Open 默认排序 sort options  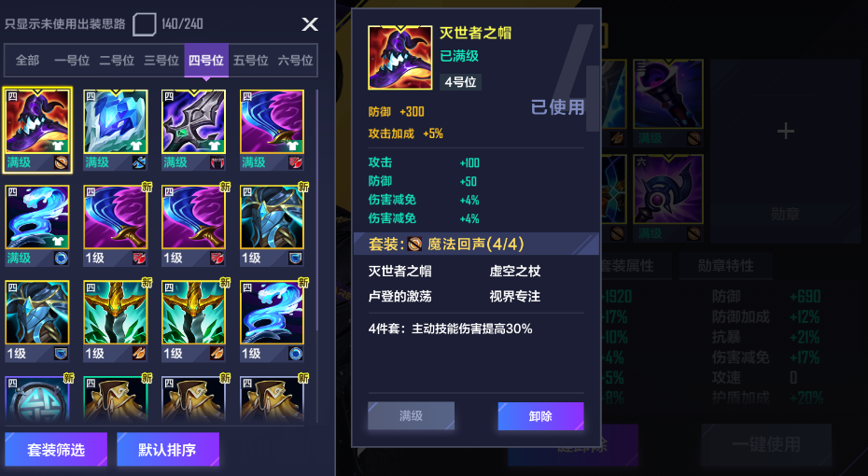pyautogui.click(x=168, y=450)
